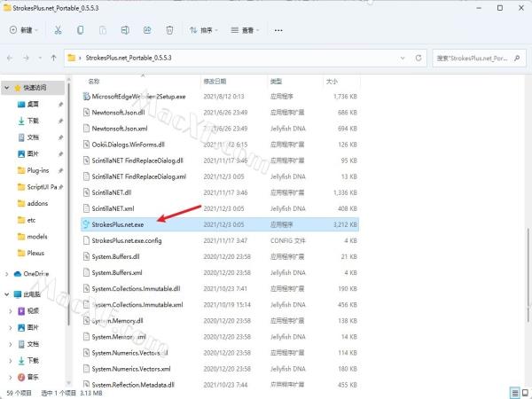The width and height of the screenshot is (532, 399).
Task: Click the Share icon in toolbar
Action: (147, 30)
